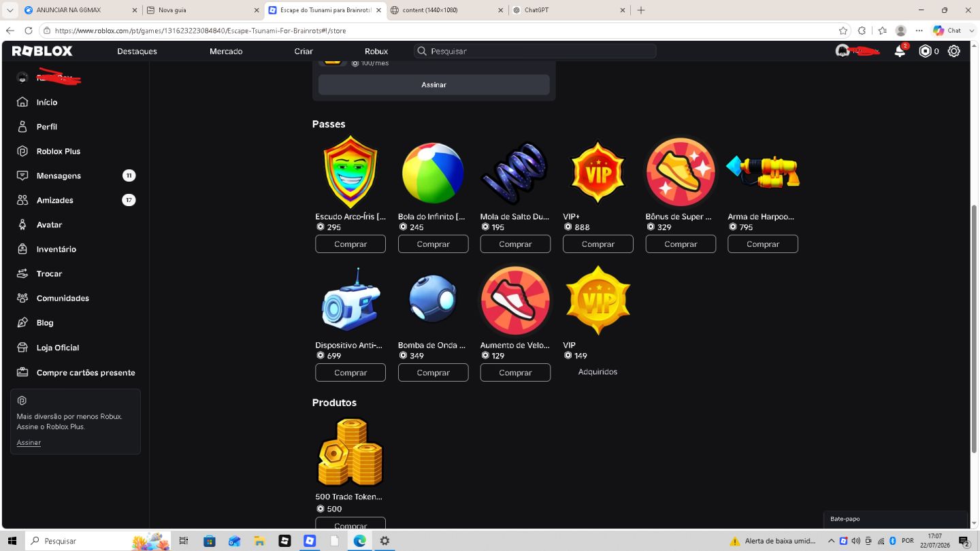Open the Bate-papo chat bar
Image resolution: width=980 pixels, height=551 pixels.
(x=895, y=519)
